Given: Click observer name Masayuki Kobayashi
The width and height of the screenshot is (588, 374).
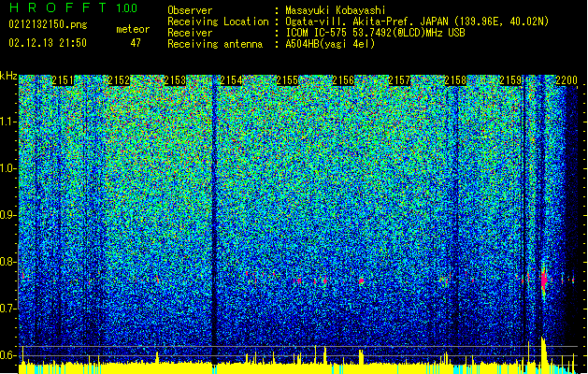Looking at the screenshot, I should pos(336,10).
